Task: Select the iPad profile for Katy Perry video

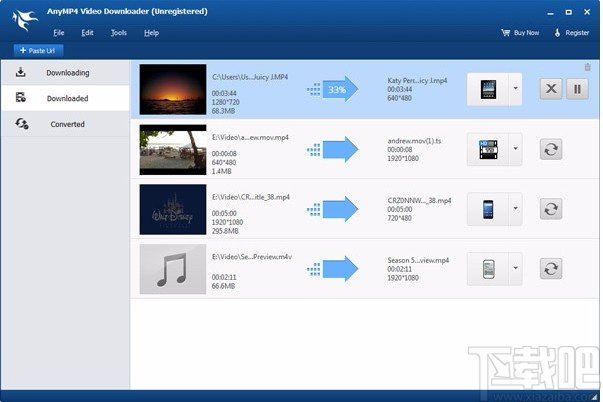Action: 488,89
